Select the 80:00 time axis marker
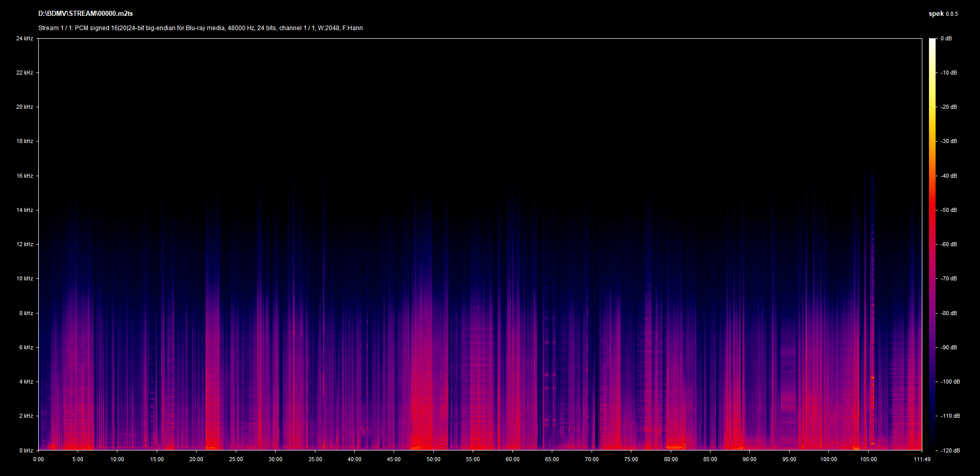This screenshot has width=980, height=476. point(671,459)
